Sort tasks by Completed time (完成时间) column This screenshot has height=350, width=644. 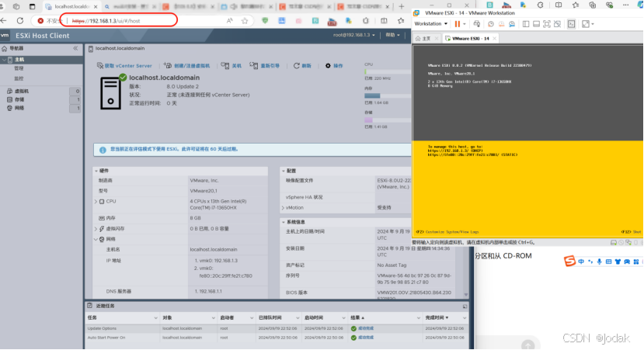click(437, 318)
